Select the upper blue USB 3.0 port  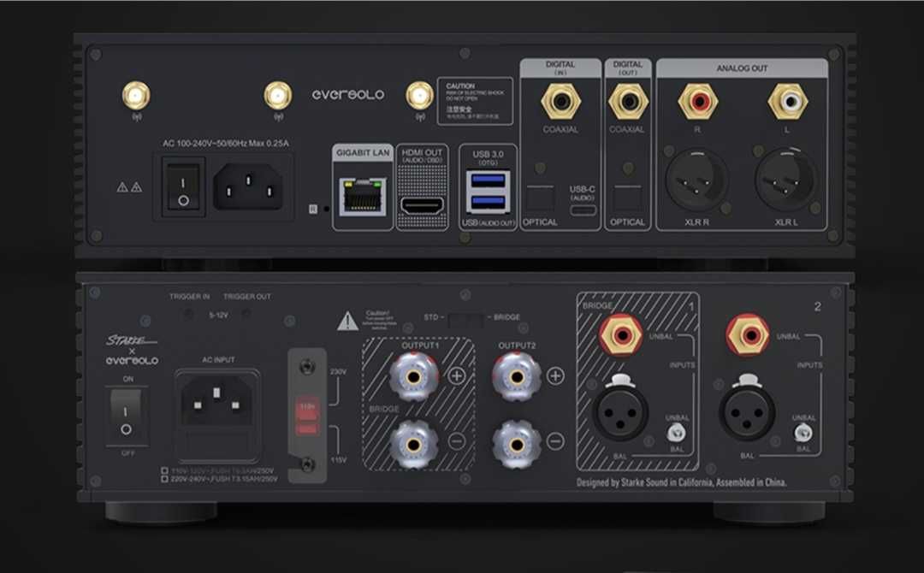pyautogui.click(x=488, y=180)
